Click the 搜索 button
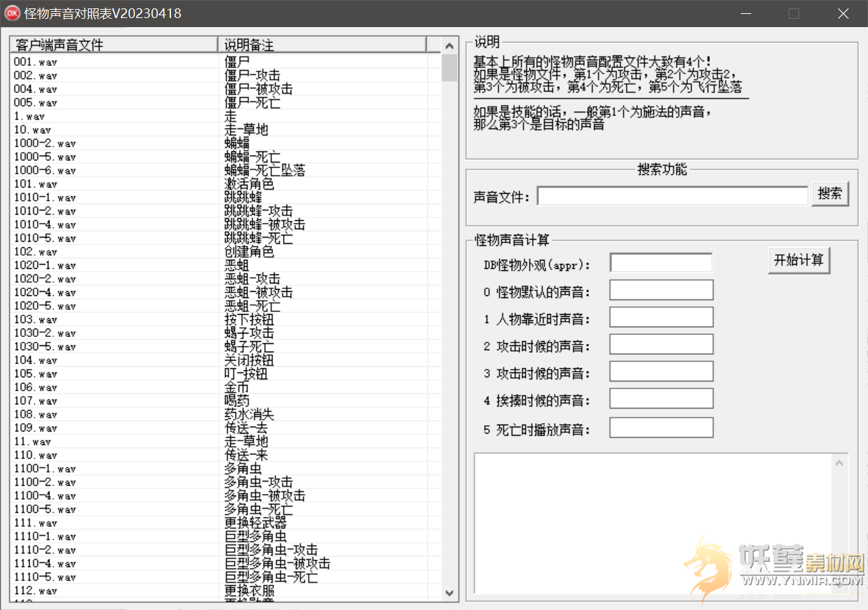Image resolution: width=868 pixels, height=610 pixels. click(x=830, y=194)
